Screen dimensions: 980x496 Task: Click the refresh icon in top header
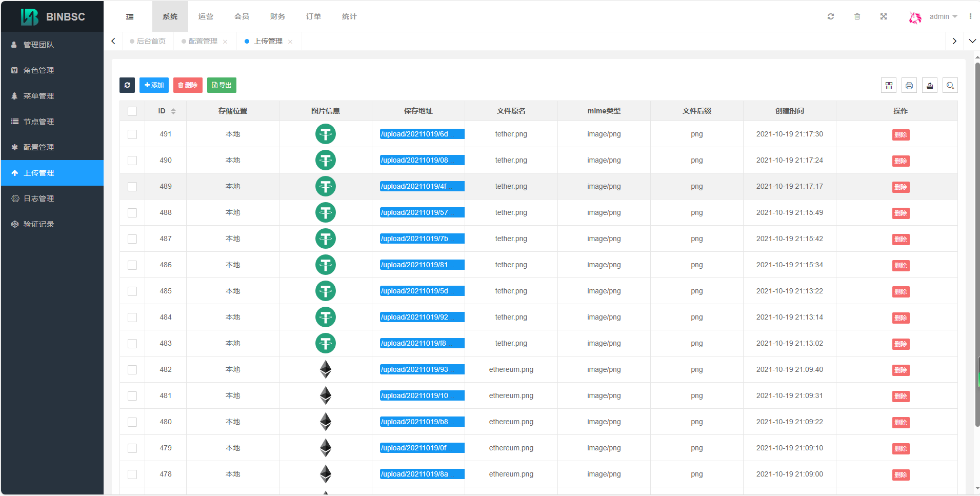pos(830,16)
